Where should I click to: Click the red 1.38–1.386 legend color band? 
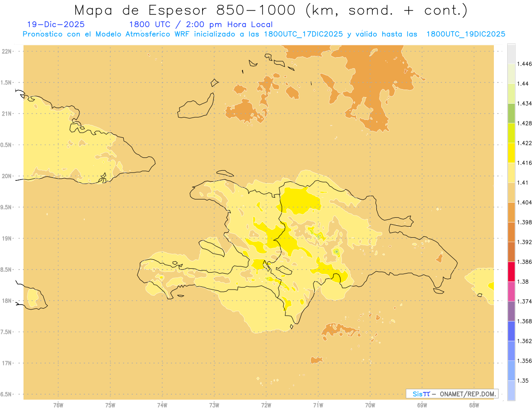[x=511, y=271]
